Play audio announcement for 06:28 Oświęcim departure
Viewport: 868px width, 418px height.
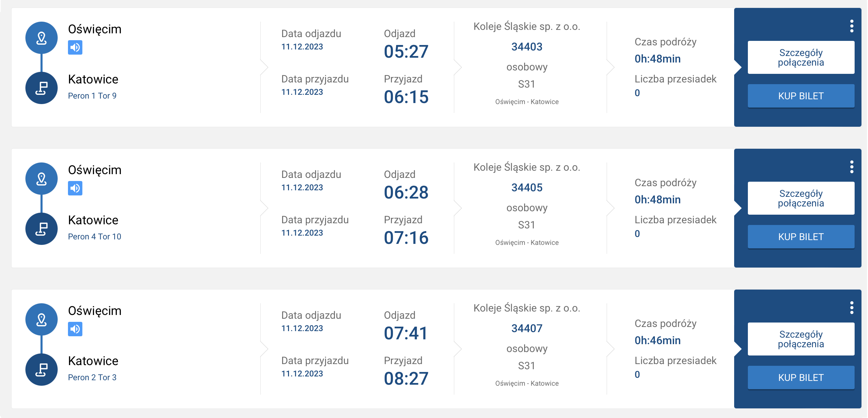coord(75,188)
